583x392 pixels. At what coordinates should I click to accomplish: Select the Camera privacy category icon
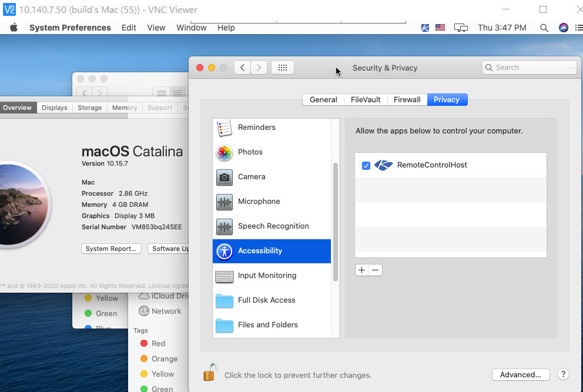point(224,177)
